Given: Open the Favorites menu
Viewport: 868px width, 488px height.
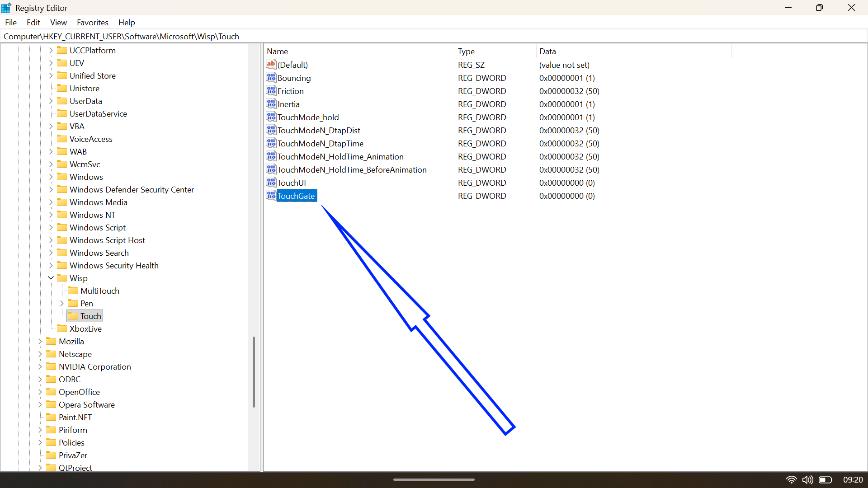Looking at the screenshot, I should click(92, 22).
